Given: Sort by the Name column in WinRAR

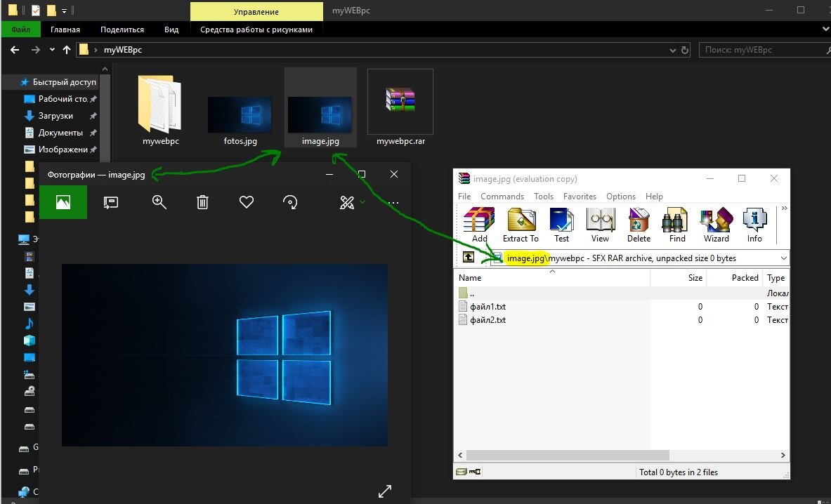Looking at the screenshot, I should pyautogui.click(x=552, y=278).
